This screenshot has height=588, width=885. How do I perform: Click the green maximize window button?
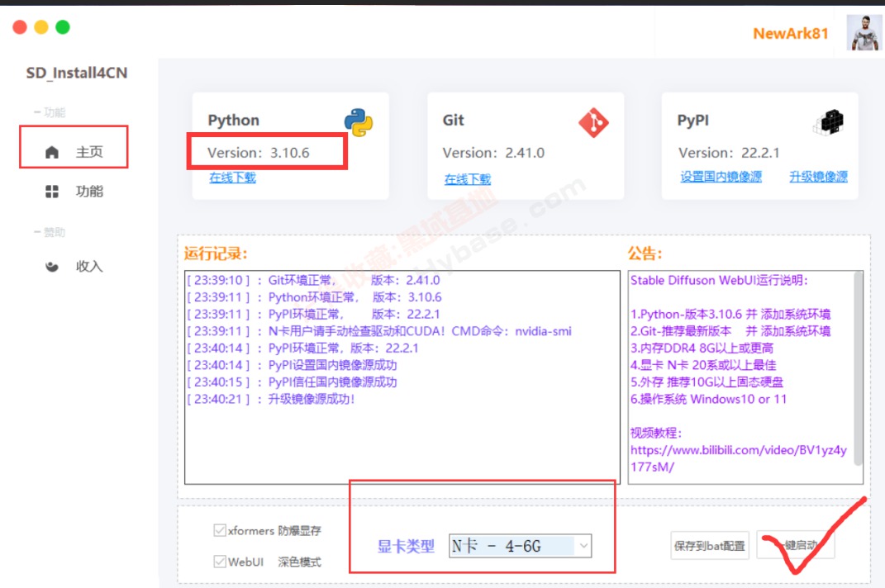pos(63,27)
